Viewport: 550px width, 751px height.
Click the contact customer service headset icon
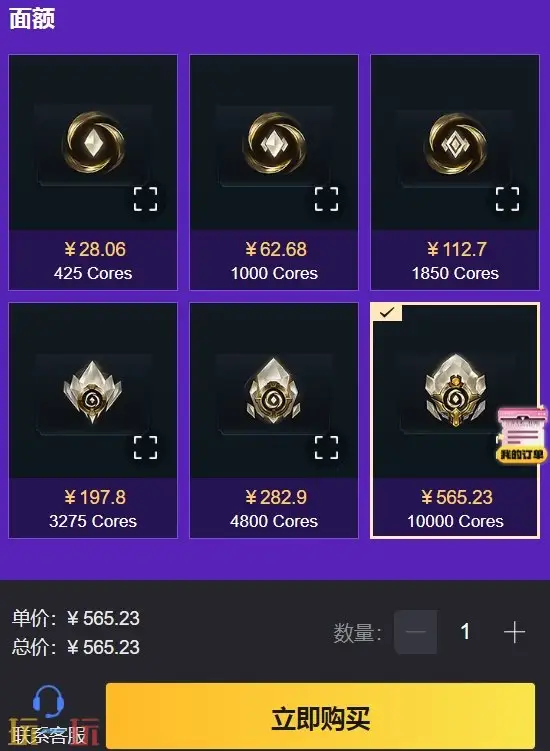tap(48, 702)
